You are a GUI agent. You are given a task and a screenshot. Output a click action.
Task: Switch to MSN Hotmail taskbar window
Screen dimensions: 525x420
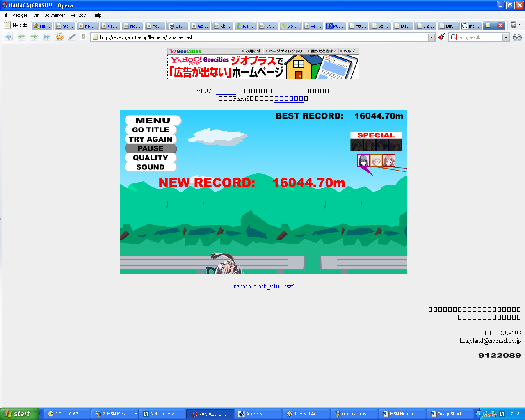pyautogui.click(x=402, y=414)
